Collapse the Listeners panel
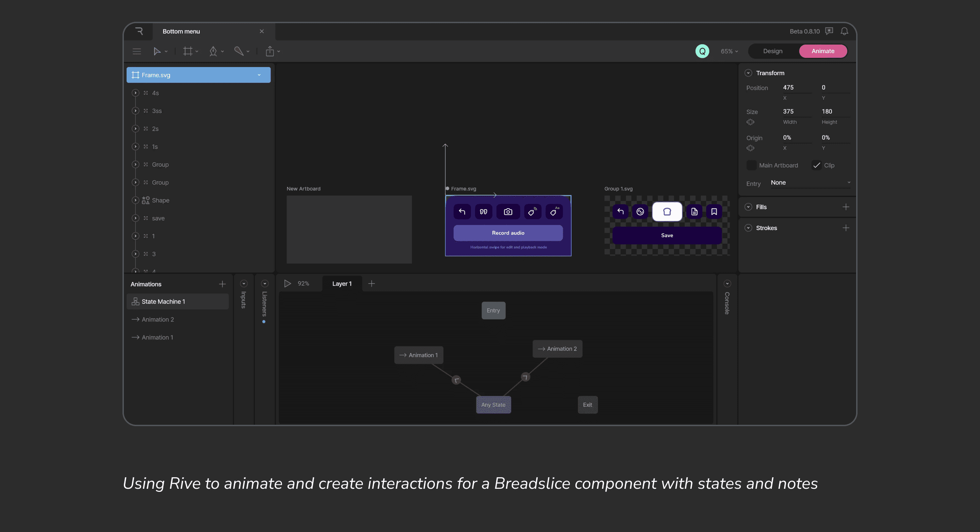The image size is (980, 532). pyautogui.click(x=265, y=284)
